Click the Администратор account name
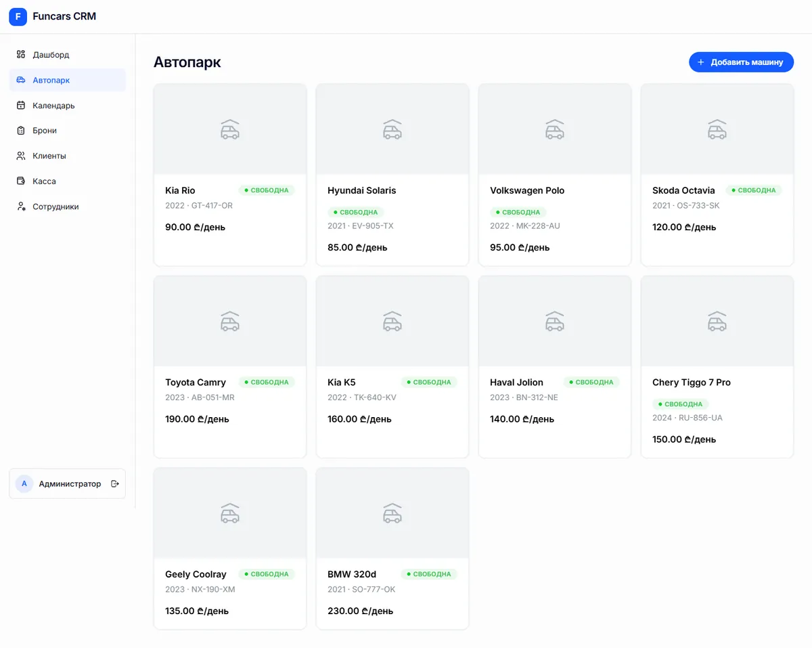 (70, 484)
